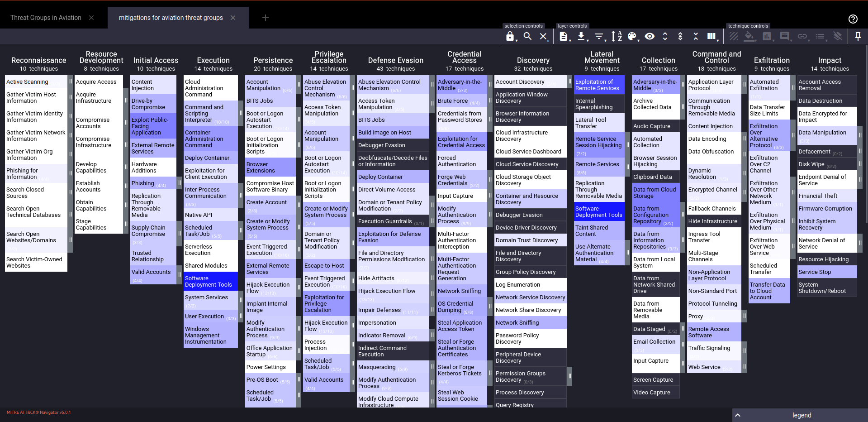Image resolution: width=868 pixels, height=422 pixels.
Task: Open the color palette setup dropdown
Action: (x=632, y=36)
